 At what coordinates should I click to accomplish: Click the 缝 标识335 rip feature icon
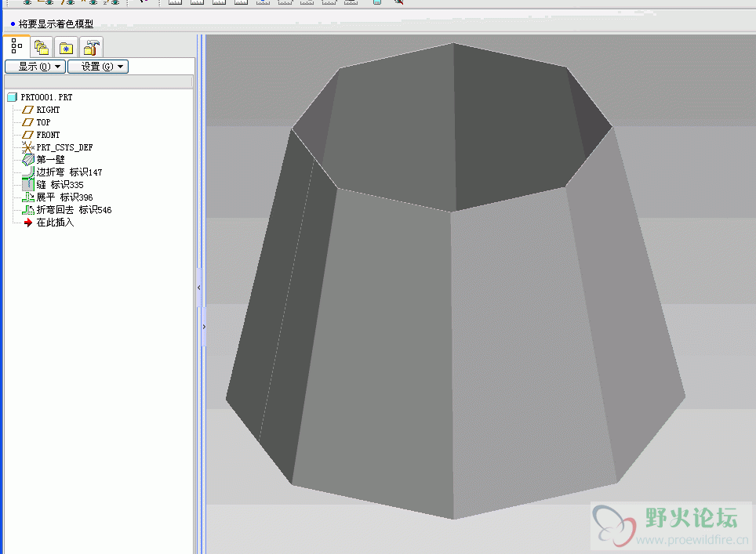pos(28,184)
